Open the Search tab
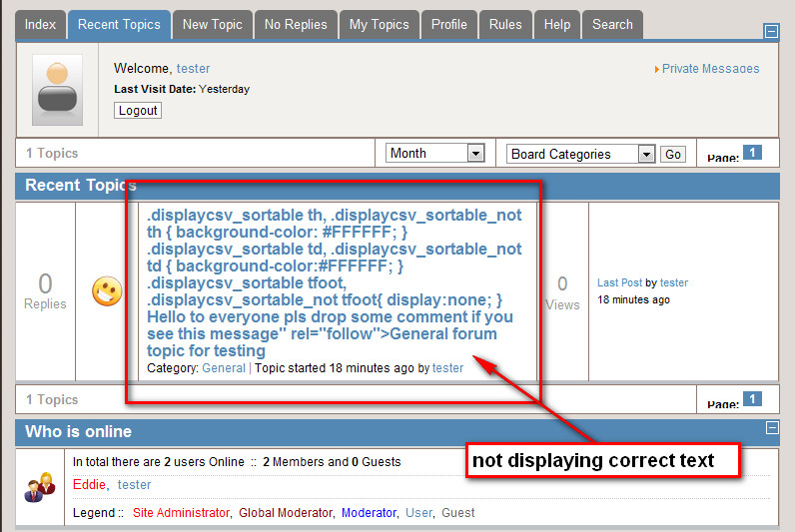The image size is (795, 532). [611, 25]
